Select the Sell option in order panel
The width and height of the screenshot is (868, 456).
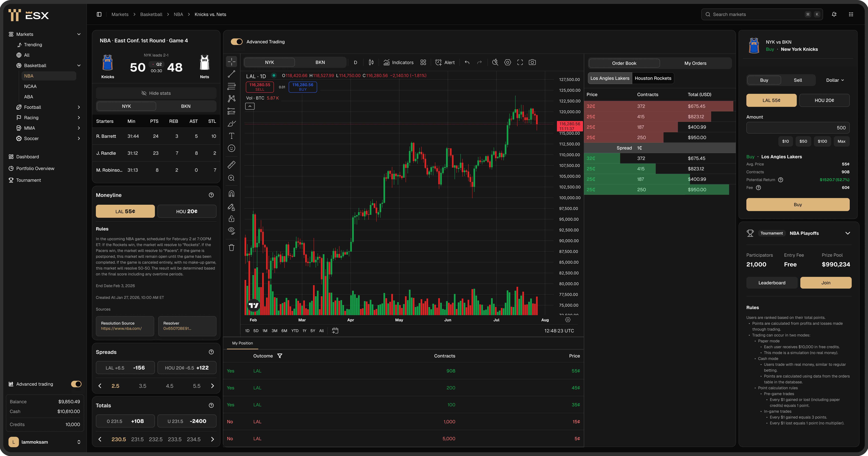tap(798, 80)
